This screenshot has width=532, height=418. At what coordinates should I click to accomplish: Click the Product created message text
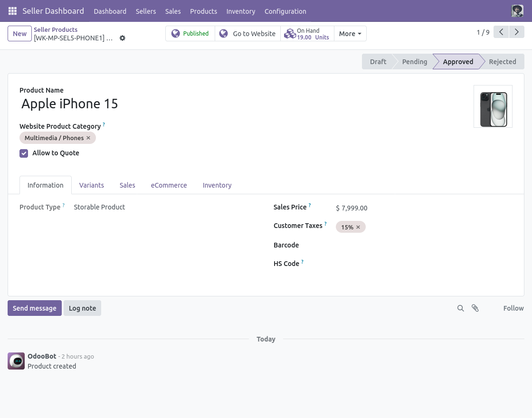click(x=52, y=366)
